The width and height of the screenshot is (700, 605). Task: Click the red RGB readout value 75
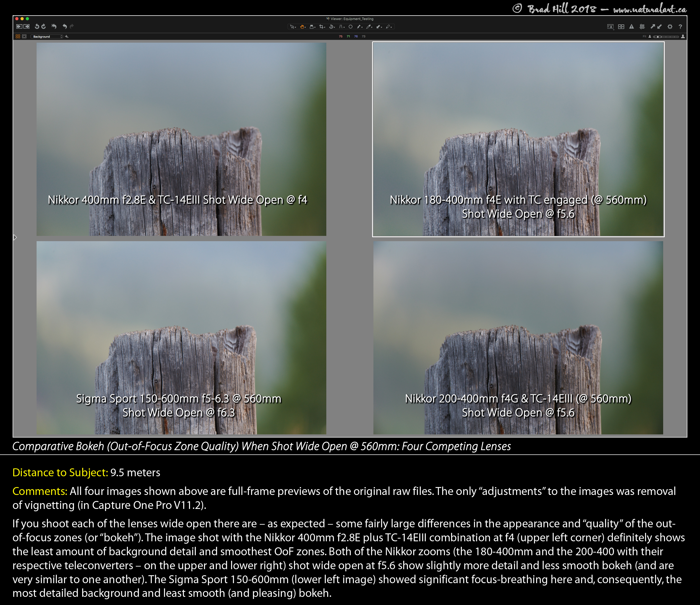(341, 37)
